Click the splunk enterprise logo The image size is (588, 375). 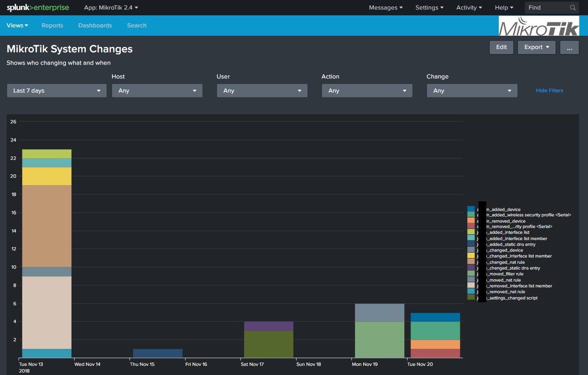tap(37, 7)
